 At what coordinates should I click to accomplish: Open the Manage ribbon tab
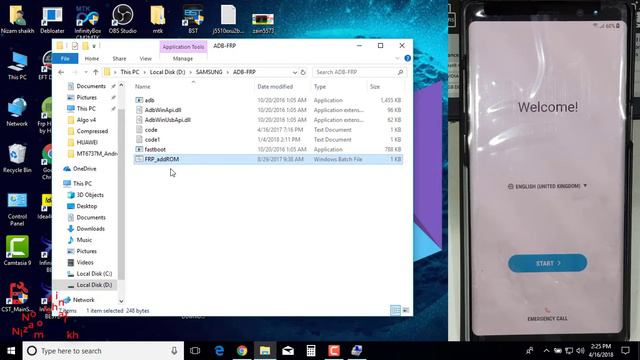tap(182, 58)
